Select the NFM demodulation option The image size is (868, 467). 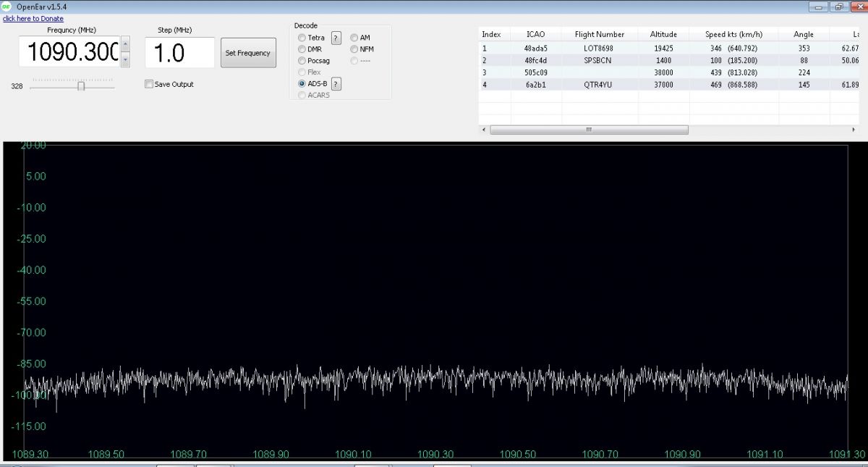(x=354, y=49)
